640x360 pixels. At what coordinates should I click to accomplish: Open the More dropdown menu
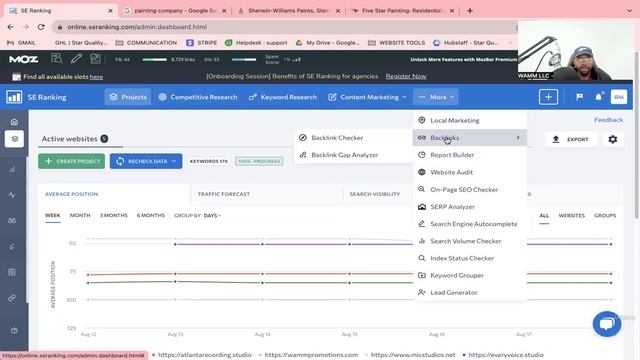pos(436,97)
